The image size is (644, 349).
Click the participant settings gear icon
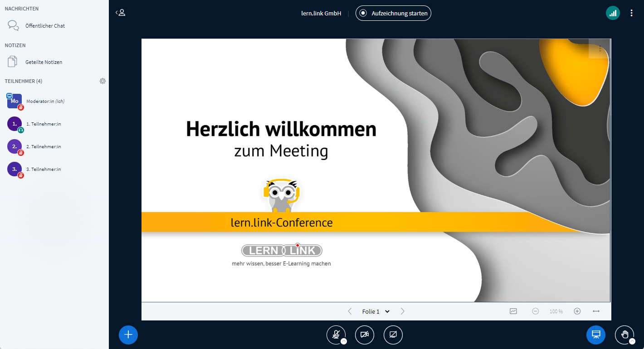click(102, 81)
